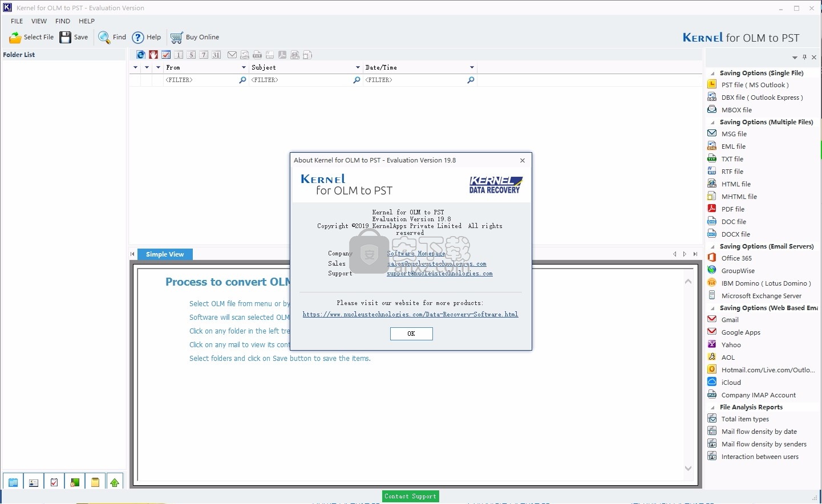
Task: Close the About Kernel dialog
Action: point(523,161)
